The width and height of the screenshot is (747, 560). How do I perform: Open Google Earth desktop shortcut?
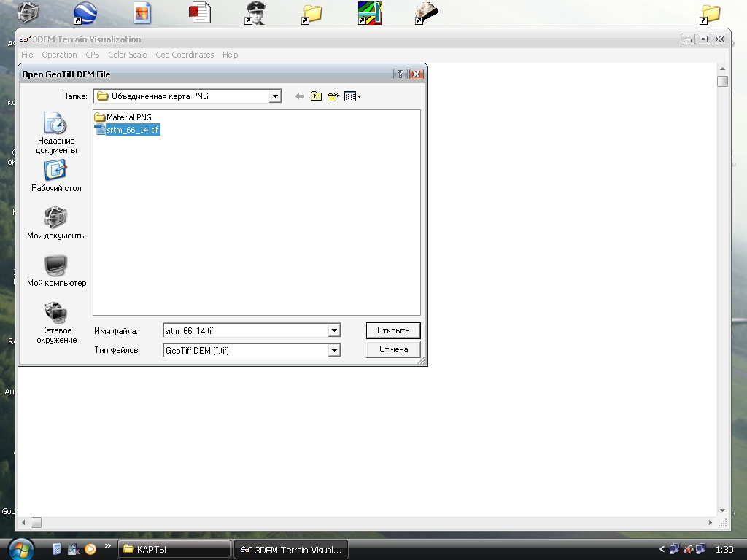click(x=85, y=13)
